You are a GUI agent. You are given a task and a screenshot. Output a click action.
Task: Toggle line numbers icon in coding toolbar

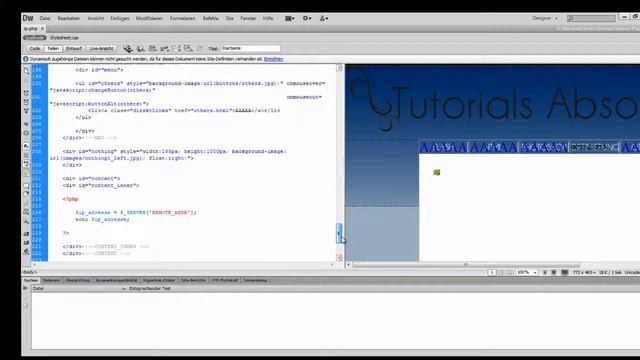[x=26, y=146]
